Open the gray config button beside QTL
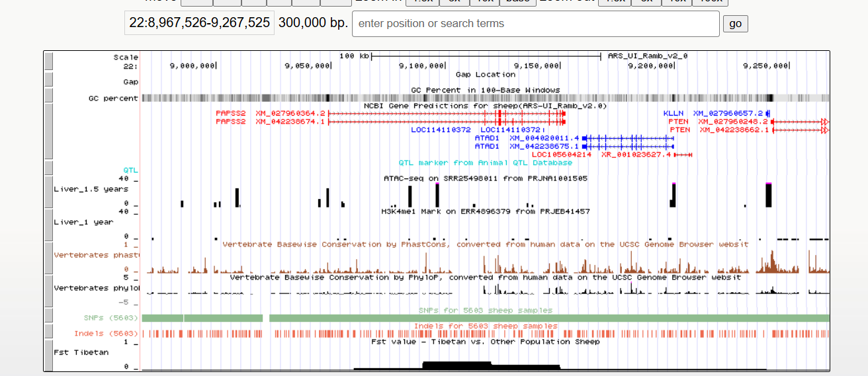The width and height of the screenshot is (868, 376). pos(48,167)
